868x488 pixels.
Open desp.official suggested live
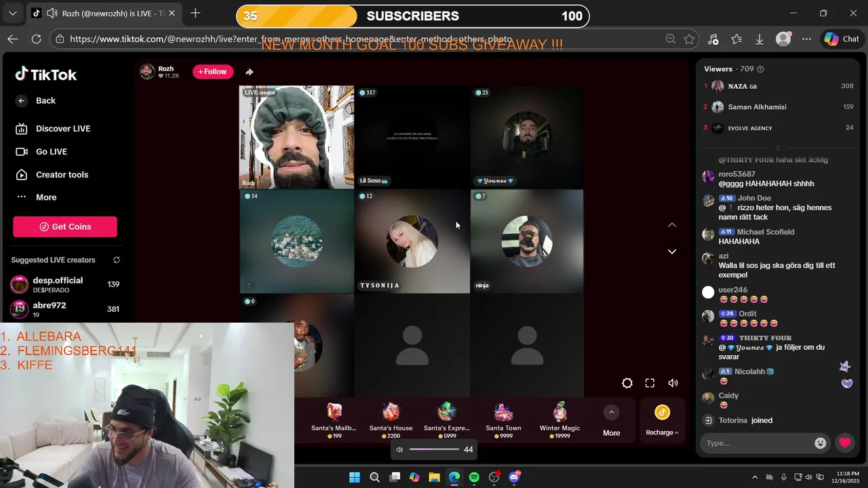pyautogui.click(x=65, y=285)
